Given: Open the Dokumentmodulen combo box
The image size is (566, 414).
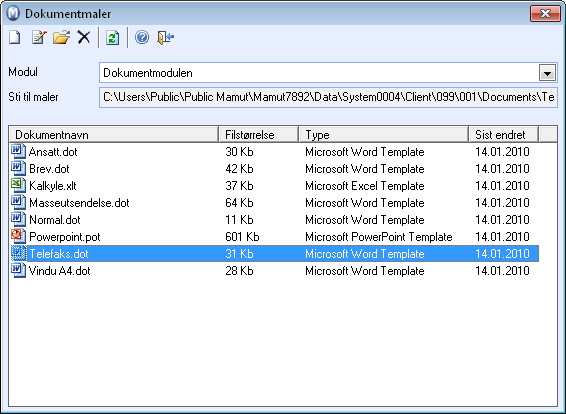Looking at the screenshot, I should [328, 73].
